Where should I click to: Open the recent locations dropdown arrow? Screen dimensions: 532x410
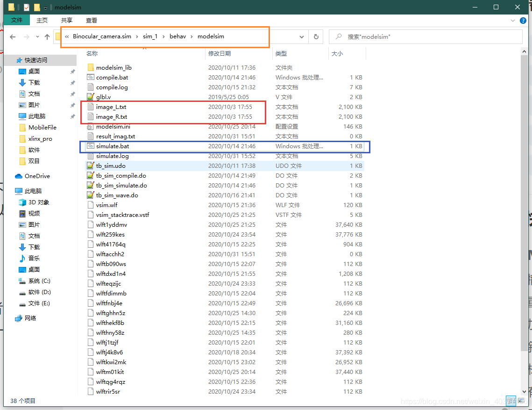37,37
